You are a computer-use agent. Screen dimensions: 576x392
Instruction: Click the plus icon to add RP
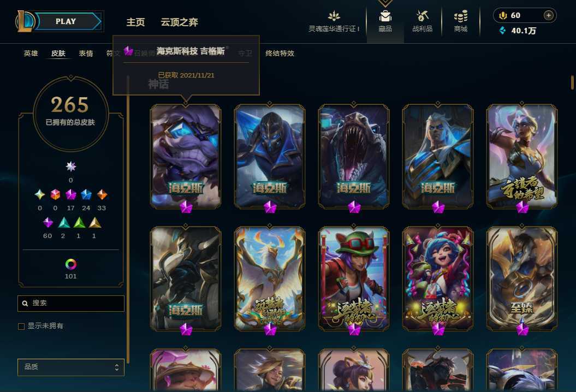point(549,15)
